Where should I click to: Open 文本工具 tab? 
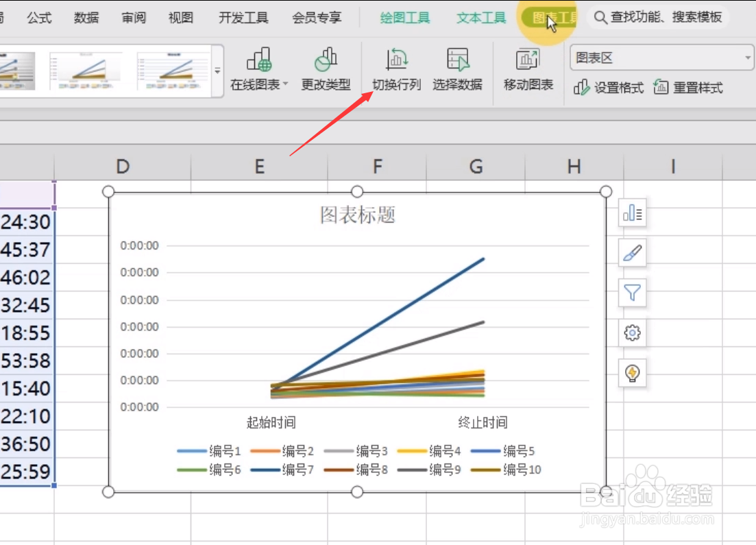(x=481, y=18)
